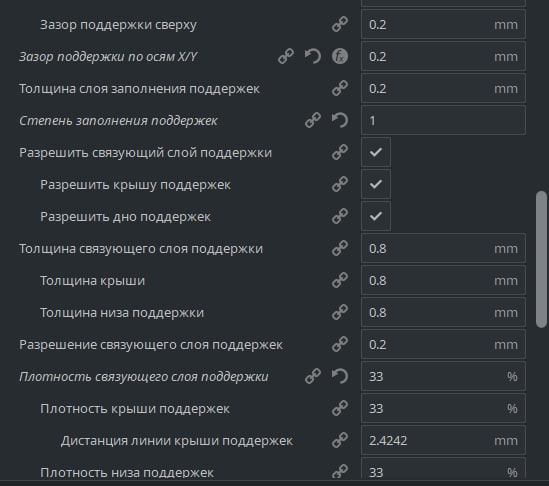
Task: Click the label Толщина низа поддержки
Action: (x=122, y=313)
